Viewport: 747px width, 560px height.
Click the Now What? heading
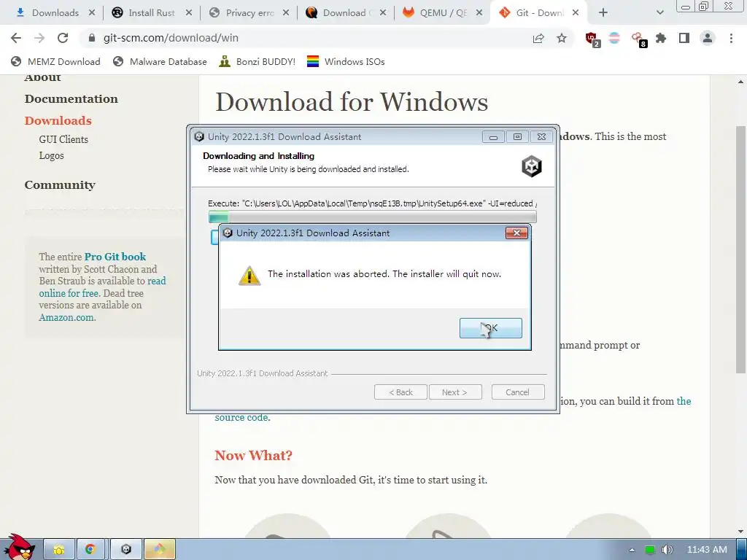(253, 456)
